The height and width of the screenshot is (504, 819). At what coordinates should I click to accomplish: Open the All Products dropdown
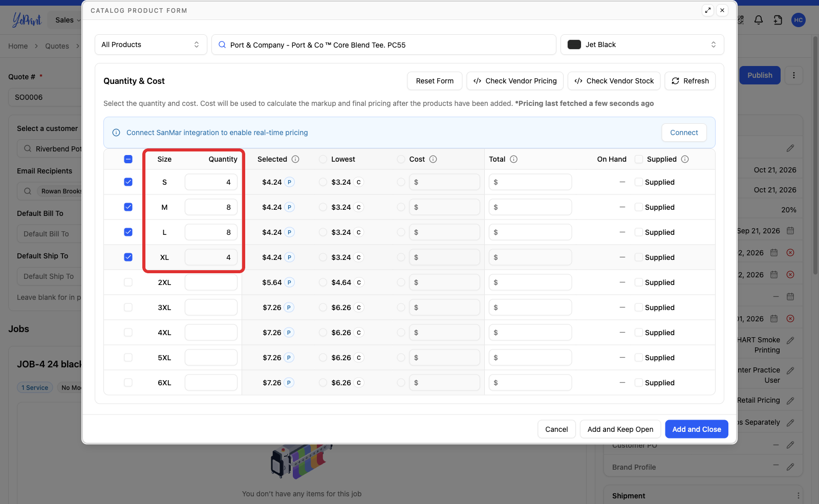pos(151,45)
